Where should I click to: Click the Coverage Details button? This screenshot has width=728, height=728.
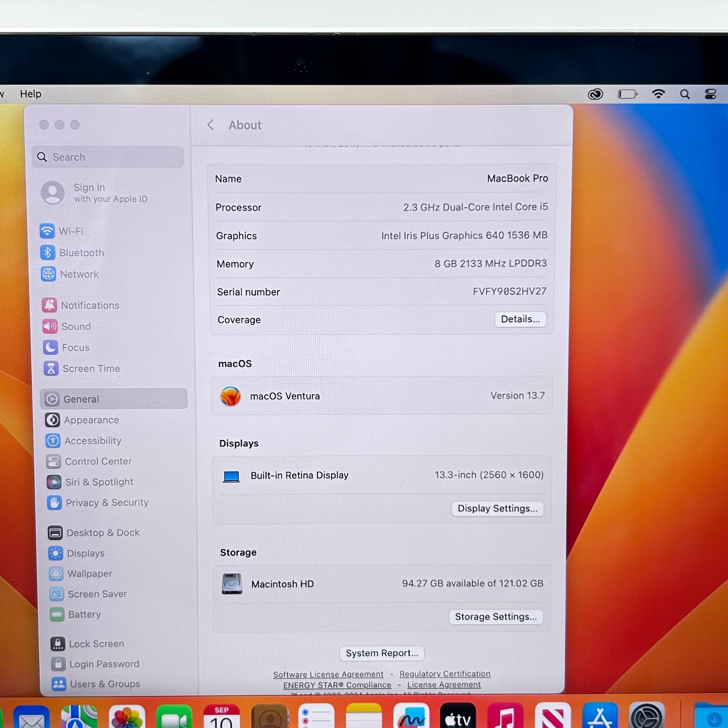[x=520, y=319]
